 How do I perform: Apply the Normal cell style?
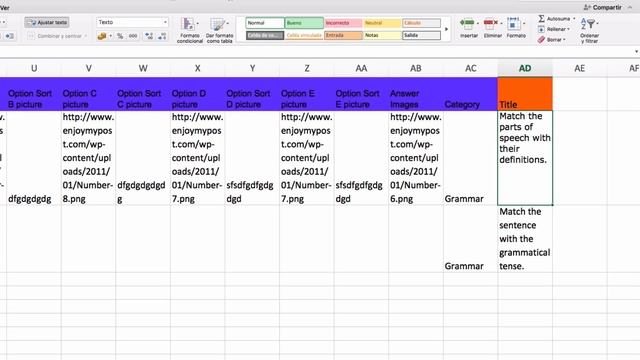265,23
